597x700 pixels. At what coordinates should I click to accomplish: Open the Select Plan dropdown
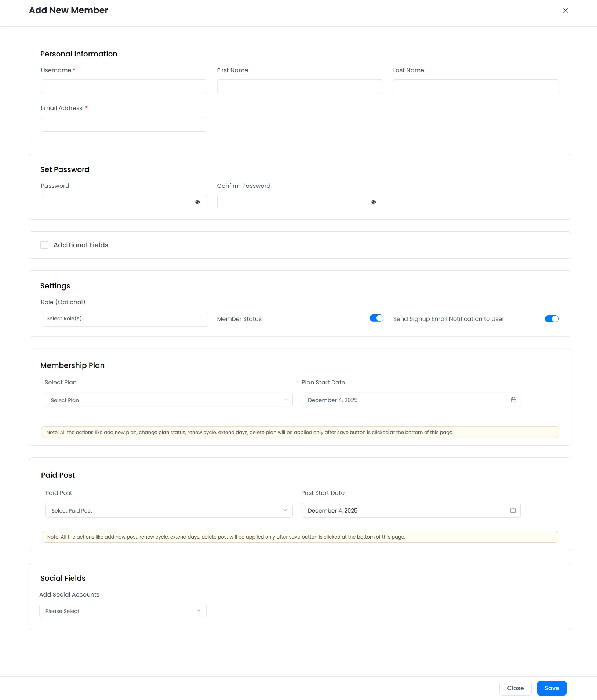[168, 400]
